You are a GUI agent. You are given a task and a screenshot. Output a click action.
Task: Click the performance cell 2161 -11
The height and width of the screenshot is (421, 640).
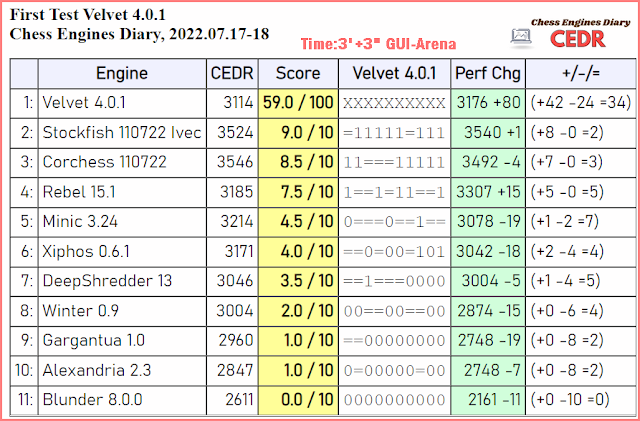click(488, 400)
